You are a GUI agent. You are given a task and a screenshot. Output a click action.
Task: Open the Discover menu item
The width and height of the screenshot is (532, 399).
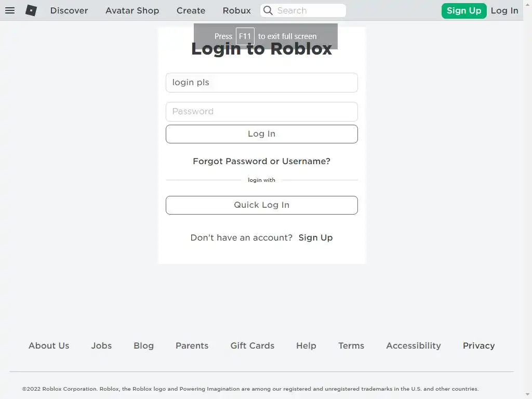pos(69,10)
